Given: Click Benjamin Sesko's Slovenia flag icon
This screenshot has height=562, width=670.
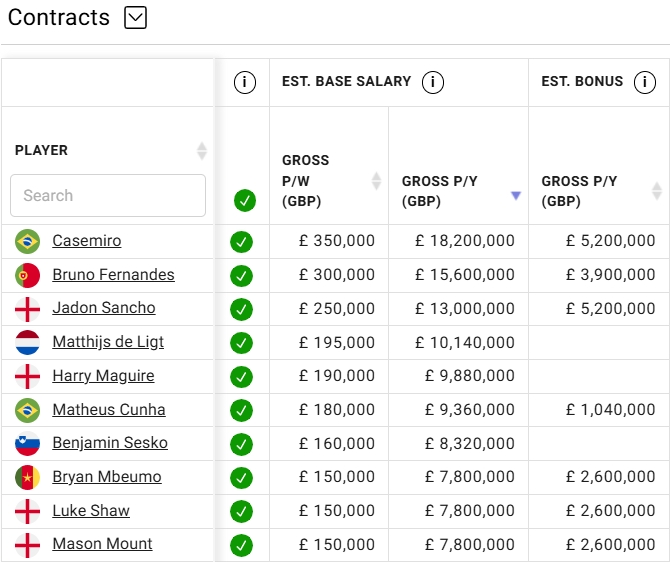Looking at the screenshot, I should [x=27, y=443].
